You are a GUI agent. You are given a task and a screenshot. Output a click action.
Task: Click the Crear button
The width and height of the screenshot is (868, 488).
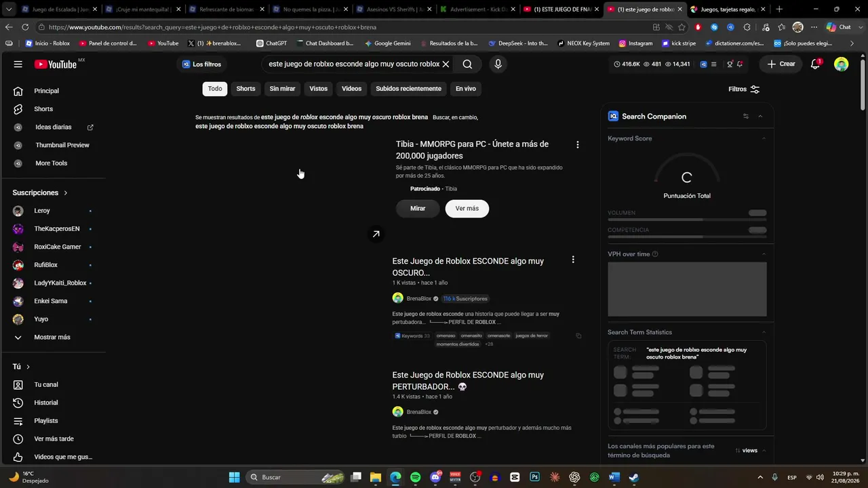[781, 64]
